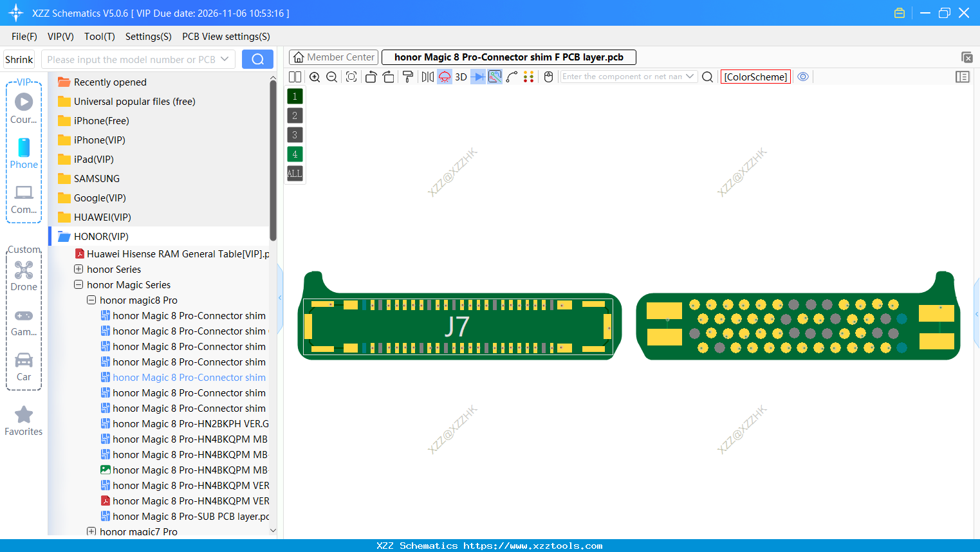Zoom out of the PCB view
Viewport: 980px width, 552px height.
click(x=332, y=77)
